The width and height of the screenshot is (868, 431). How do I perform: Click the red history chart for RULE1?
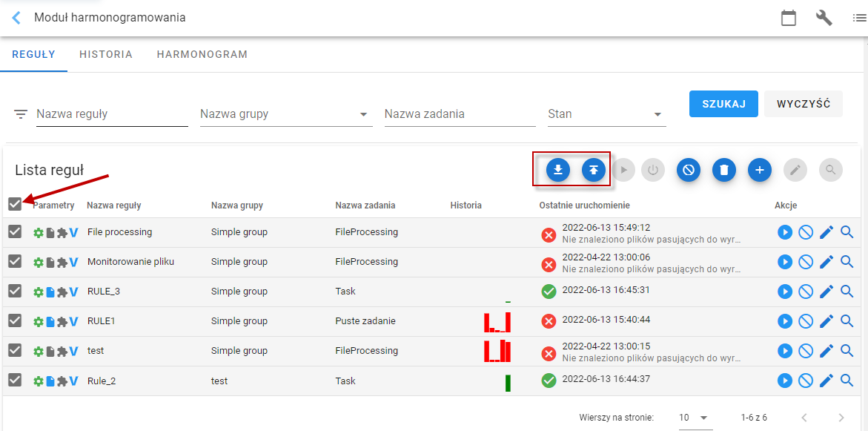497,323
